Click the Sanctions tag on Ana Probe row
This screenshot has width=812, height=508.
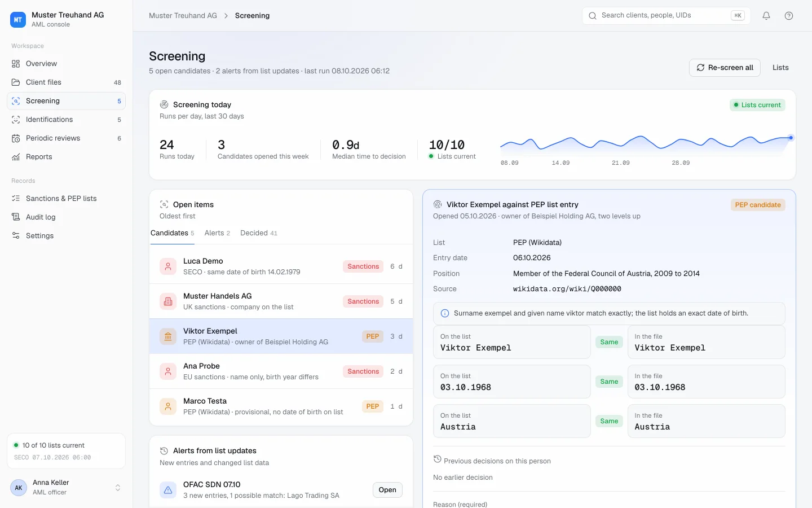point(363,371)
